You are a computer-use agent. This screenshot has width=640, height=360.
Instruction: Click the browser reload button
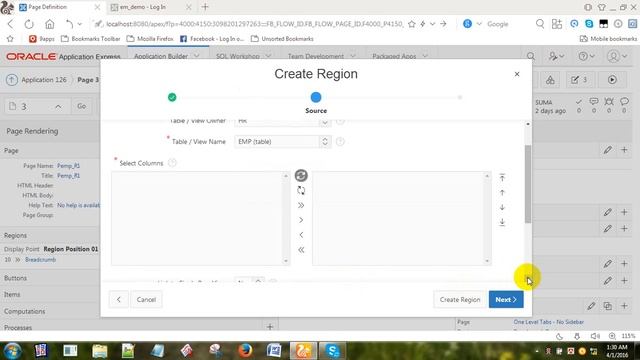click(29, 24)
